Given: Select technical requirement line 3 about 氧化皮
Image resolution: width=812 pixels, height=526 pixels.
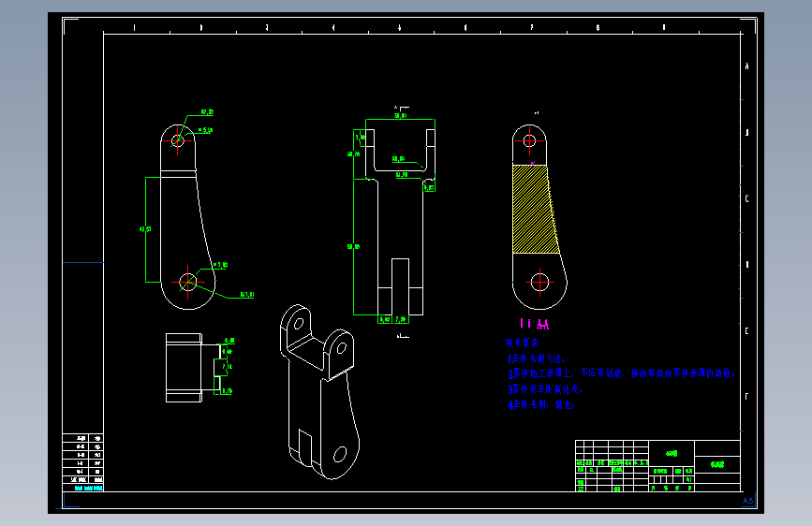Looking at the screenshot, I should 545,388.
